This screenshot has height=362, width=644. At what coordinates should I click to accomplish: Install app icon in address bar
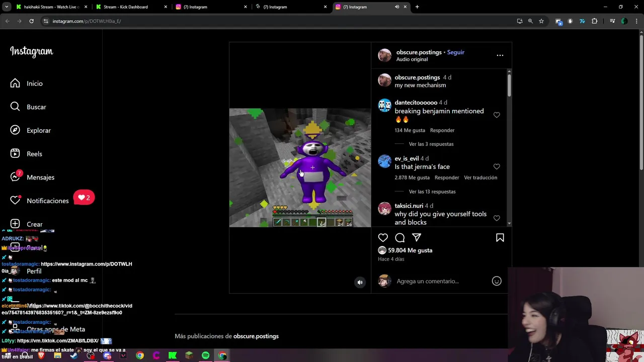coord(520,21)
